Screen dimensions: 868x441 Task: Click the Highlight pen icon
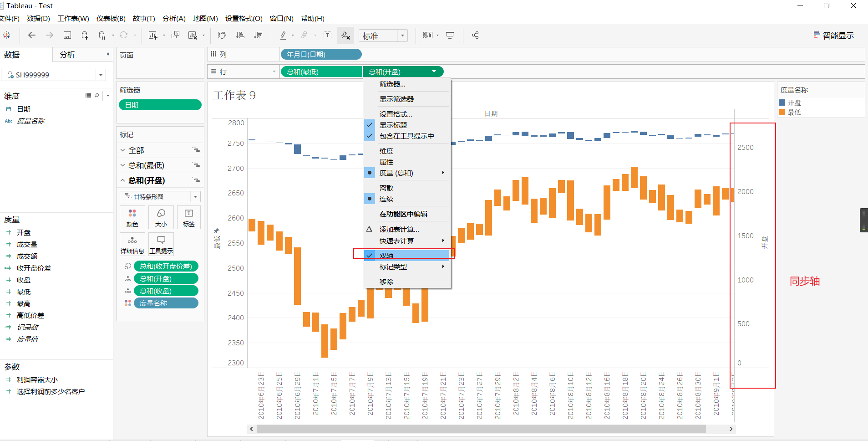pyautogui.click(x=283, y=35)
